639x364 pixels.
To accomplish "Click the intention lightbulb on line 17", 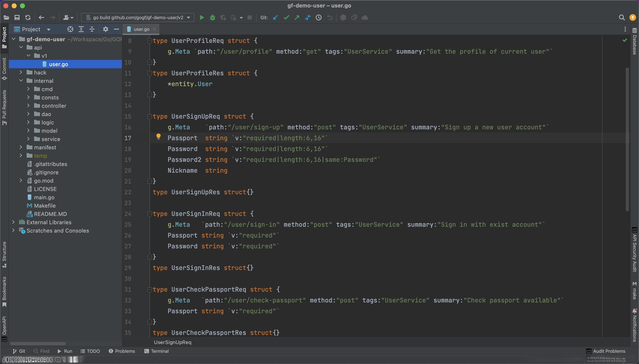I will (158, 136).
